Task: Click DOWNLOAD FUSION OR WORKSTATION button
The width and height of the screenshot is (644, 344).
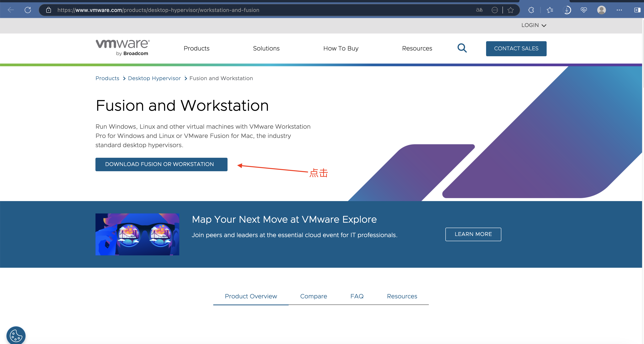Action: point(161,164)
